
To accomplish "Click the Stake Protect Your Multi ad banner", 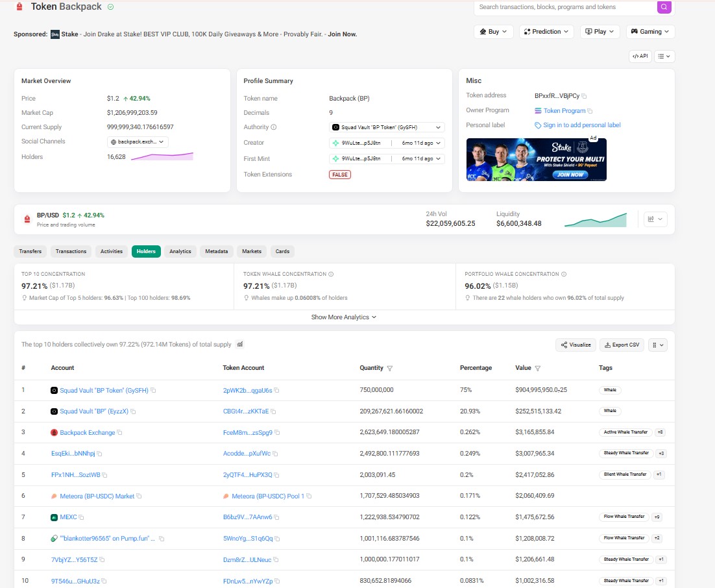I will click(536, 160).
